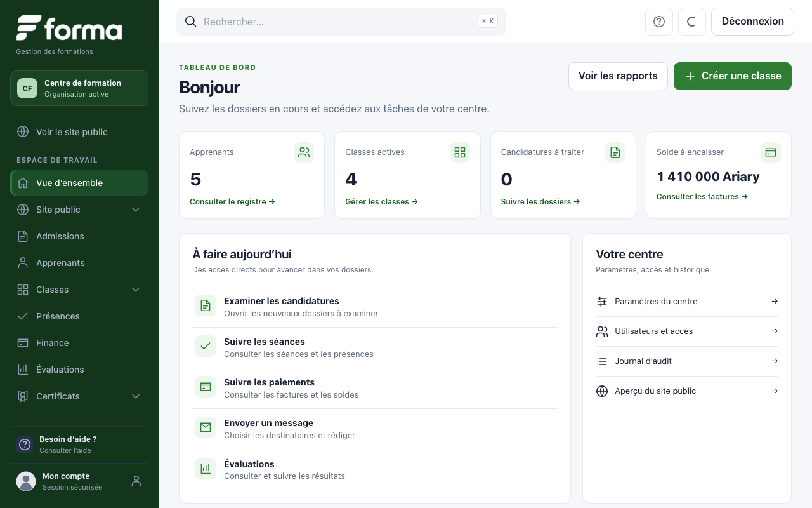This screenshot has height=508, width=812.
Task: Click the Rechercher search field
Action: coord(341,22)
